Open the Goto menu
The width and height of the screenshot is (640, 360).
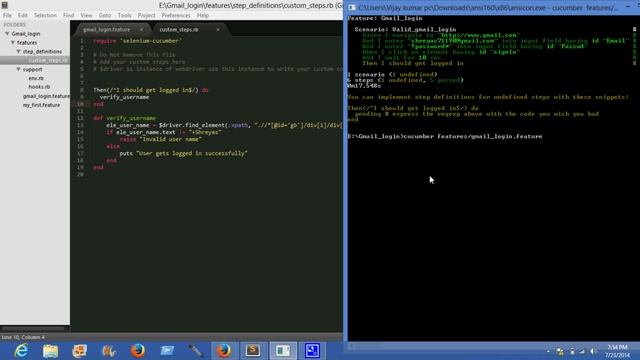click(105, 16)
